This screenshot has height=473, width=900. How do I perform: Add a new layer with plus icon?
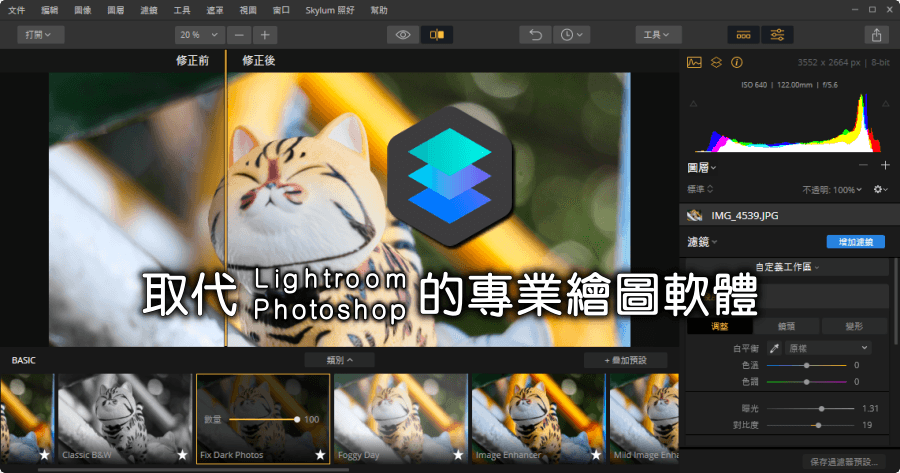[885, 165]
